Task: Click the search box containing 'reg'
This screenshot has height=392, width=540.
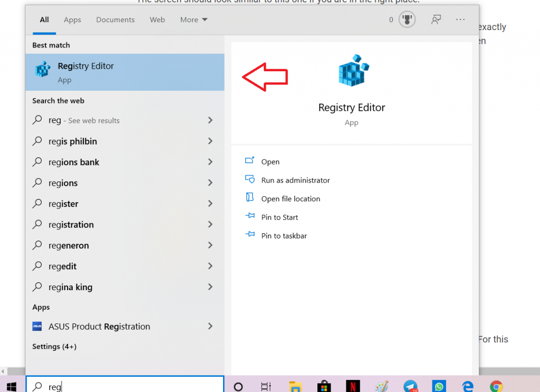Action: [x=124, y=384]
